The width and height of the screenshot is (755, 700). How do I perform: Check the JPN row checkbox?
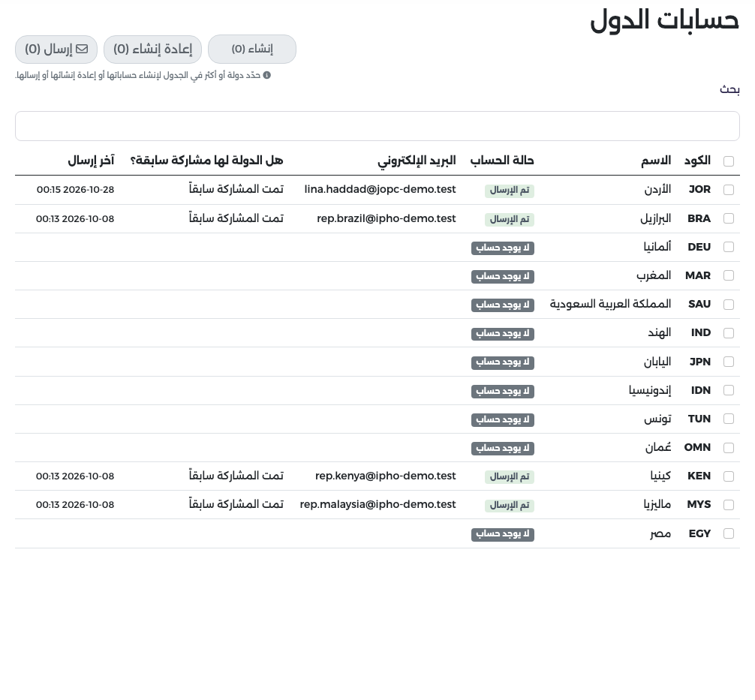coord(729,362)
